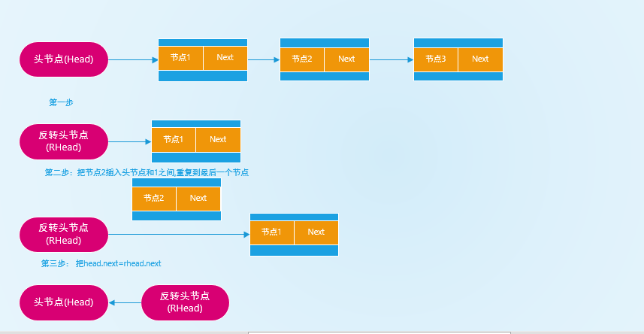Image resolution: width=644 pixels, height=334 pixels.
Task: Select RHead shape just above the 第三步 caption
Action: 64,235
